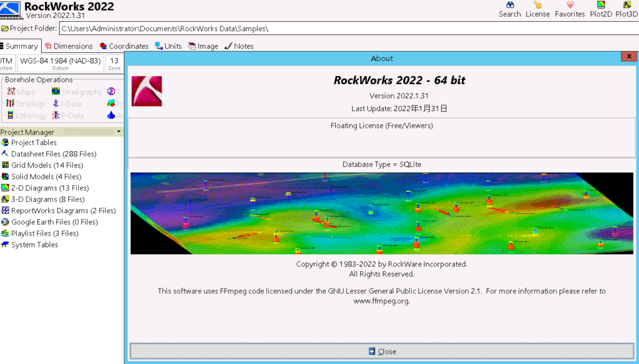
Task: Click the Project Folder path field
Action: tap(187, 28)
